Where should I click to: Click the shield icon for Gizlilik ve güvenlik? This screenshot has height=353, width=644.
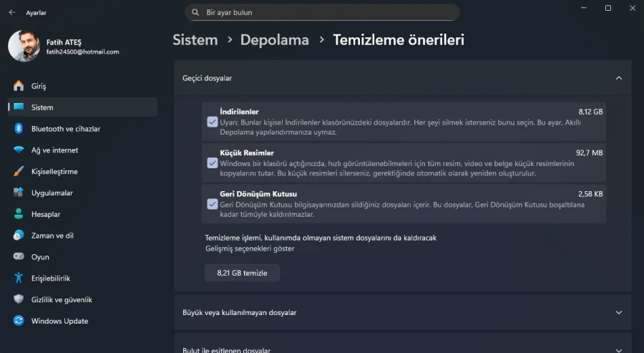pos(19,299)
